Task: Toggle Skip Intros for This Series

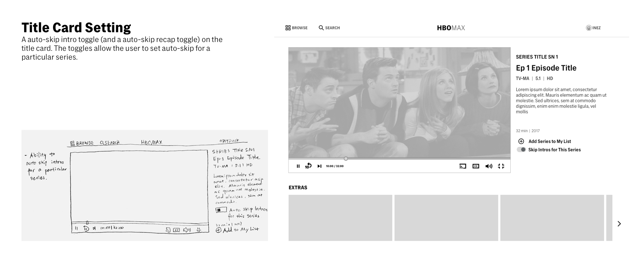Action: pos(521,149)
